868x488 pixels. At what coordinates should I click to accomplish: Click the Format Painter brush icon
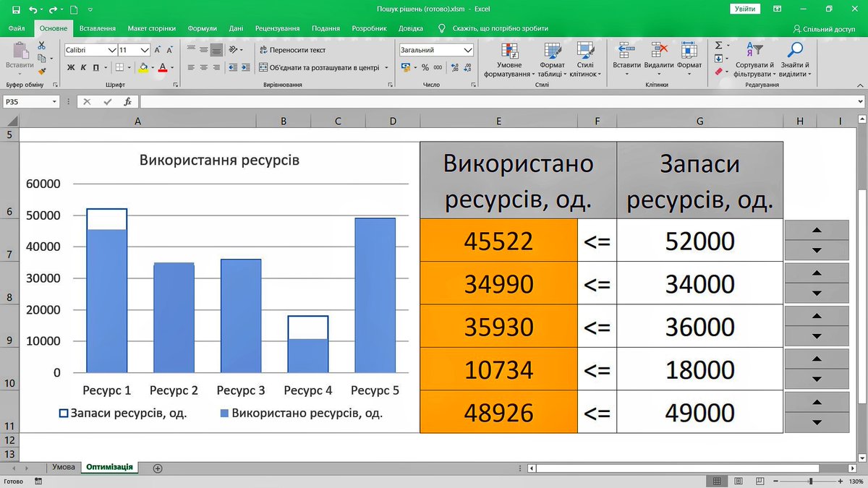pos(41,72)
